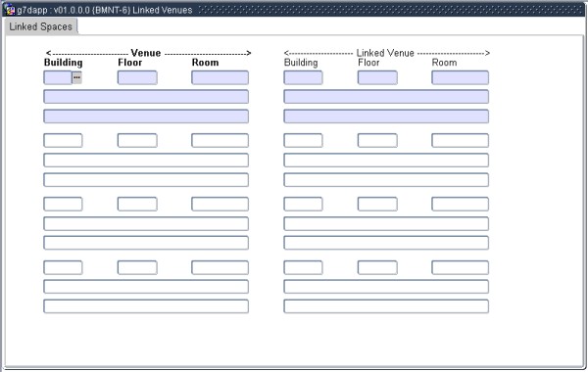
Task: Select the third record's Linked Venue Room field
Action: pos(461,205)
